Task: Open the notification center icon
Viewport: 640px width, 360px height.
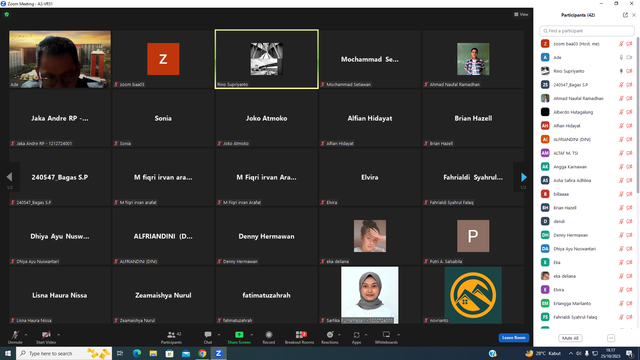Action: (630, 353)
